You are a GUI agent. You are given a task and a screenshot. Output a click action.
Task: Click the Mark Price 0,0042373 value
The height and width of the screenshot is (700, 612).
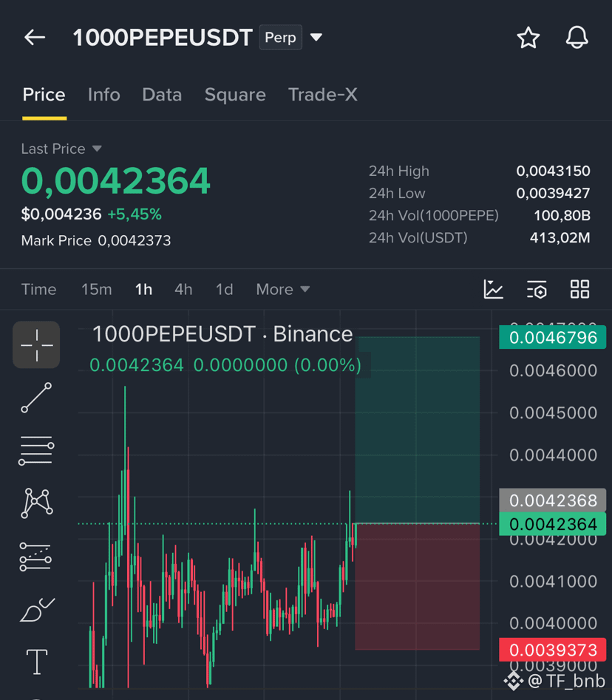click(135, 241)
